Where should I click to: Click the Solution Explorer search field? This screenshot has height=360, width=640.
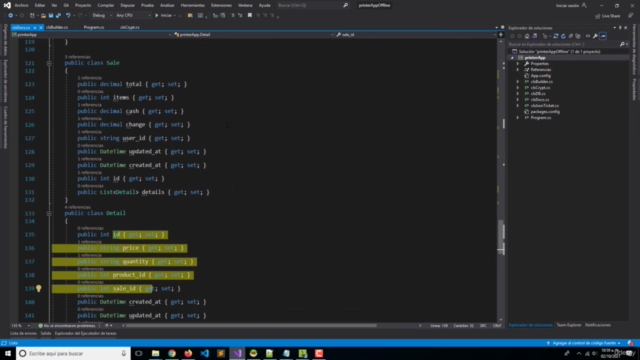pos(564,44)
